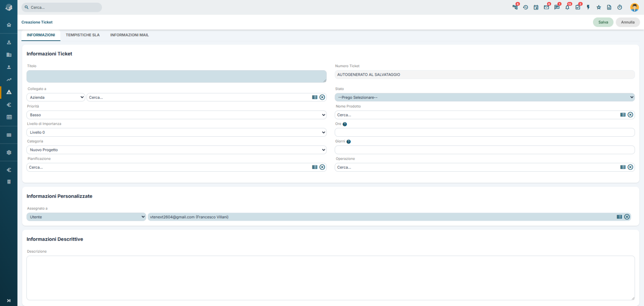Click the Pianificazione search field
The height and width of the screenshot is (306, 644).
click(169, 167)
